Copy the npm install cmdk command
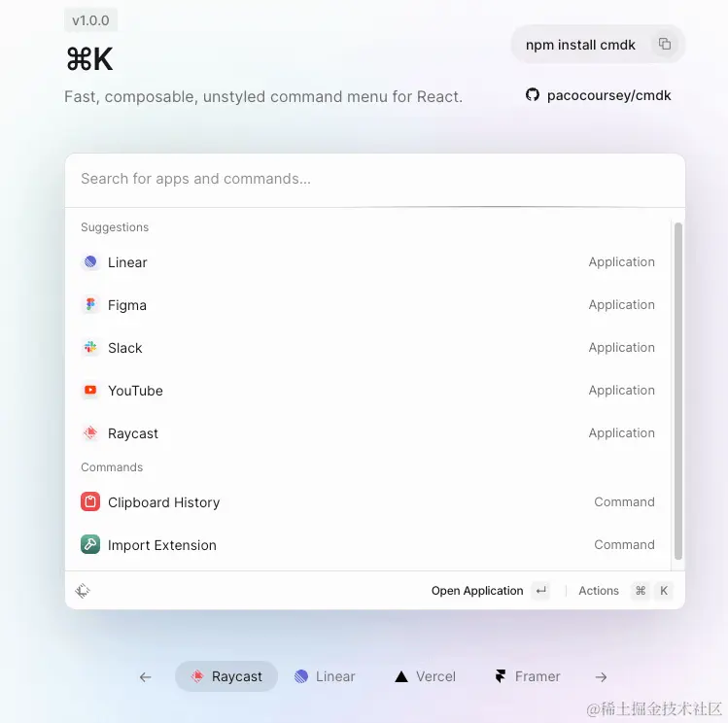The height and width of the screenshot is (723, 728). 665,44
